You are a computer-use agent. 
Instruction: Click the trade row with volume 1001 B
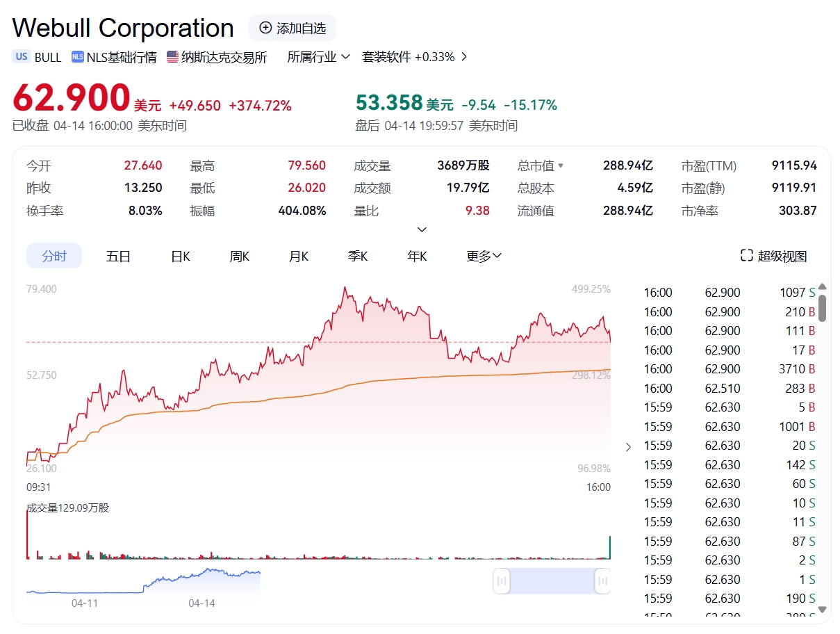coord(729,426)
